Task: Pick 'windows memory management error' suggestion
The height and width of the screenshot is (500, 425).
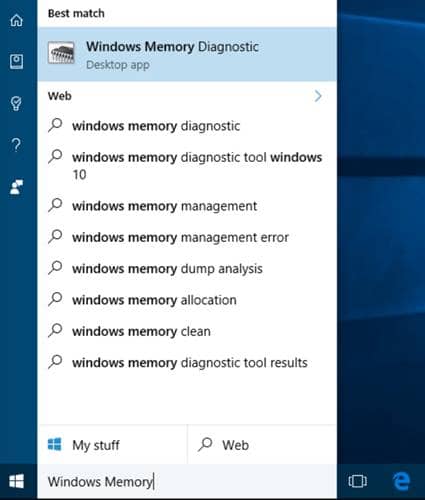Action: 187,237
